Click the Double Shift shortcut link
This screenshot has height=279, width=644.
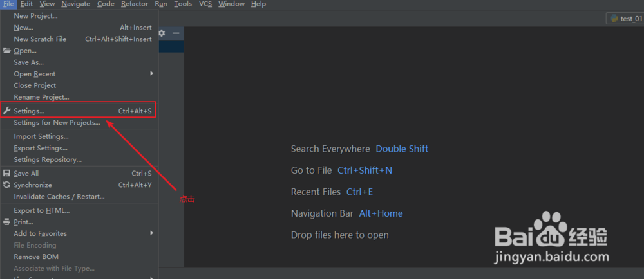(402, 148)
